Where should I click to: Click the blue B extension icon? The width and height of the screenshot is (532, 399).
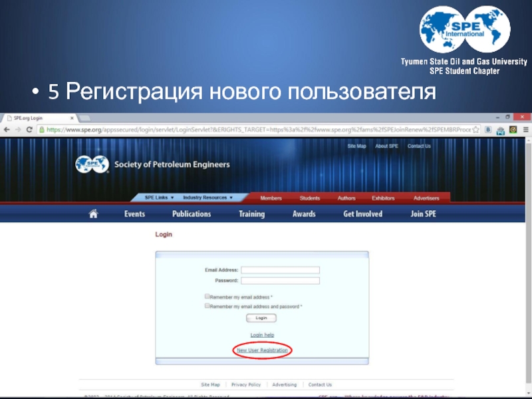coord(488,130)
